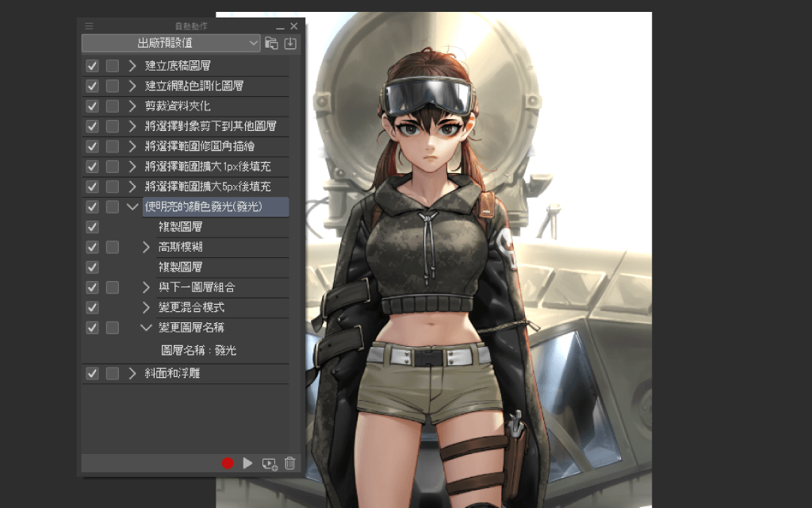Image resolution: width=812 pixels, height=508 pixels.
Task: Click the import auto action set icon
Action: (290, 43)
